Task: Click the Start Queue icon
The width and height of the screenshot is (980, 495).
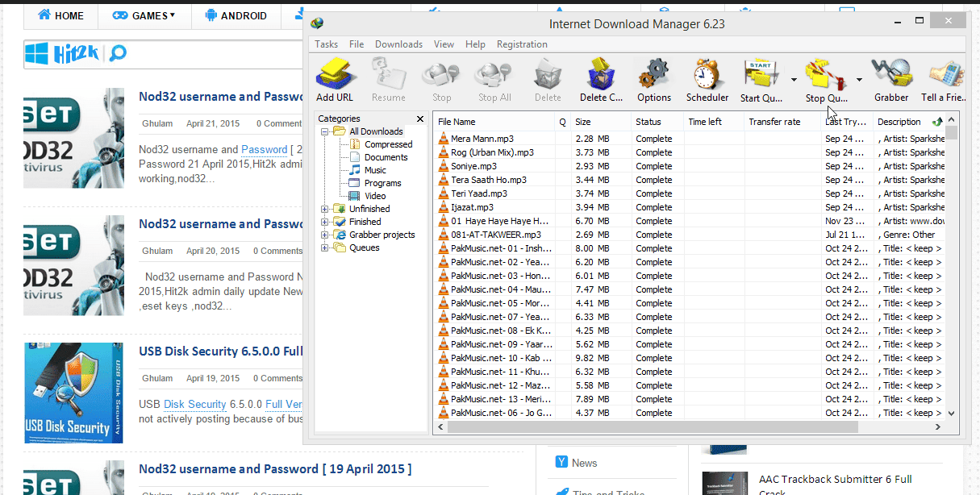Action: pyautogui.click(x=761, y=74)
